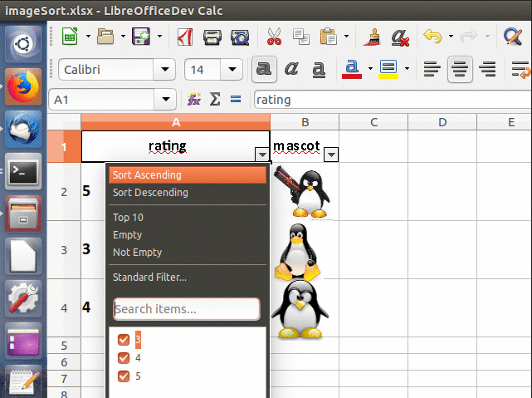Viewport: 532px width, 398px height.
Task: Toggle italic text formatting
Action: click(291, 69)
